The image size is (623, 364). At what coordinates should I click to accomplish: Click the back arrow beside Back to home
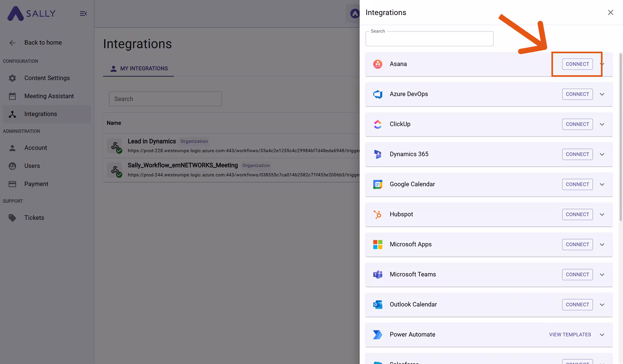[x=12, y=43]
